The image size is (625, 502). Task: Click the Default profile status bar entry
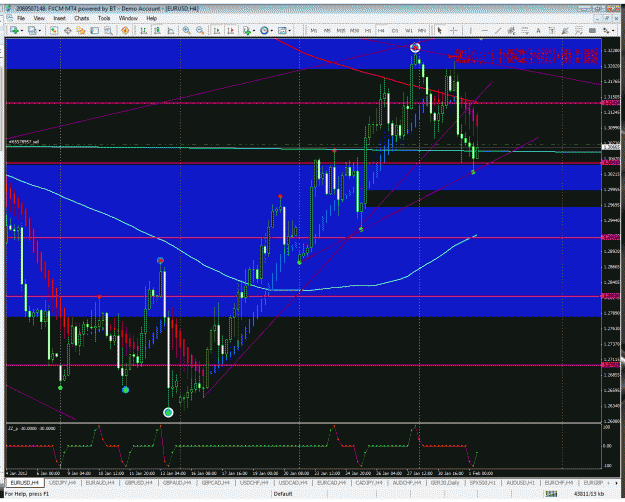pos(283,494)
